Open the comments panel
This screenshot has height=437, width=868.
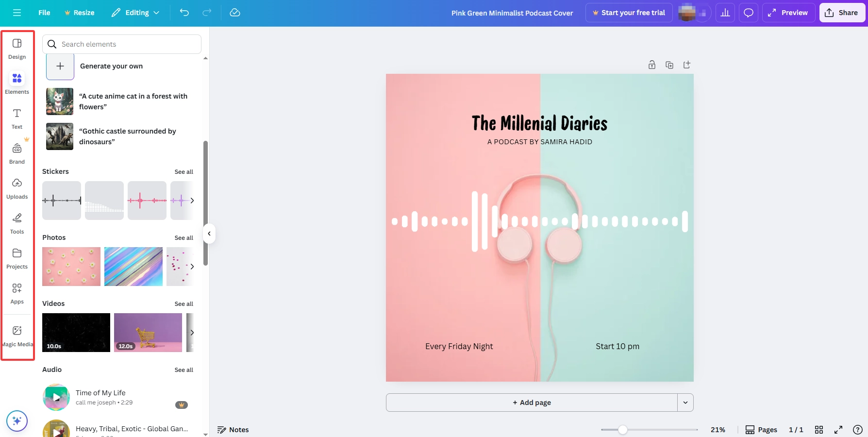tap(748, 13)
